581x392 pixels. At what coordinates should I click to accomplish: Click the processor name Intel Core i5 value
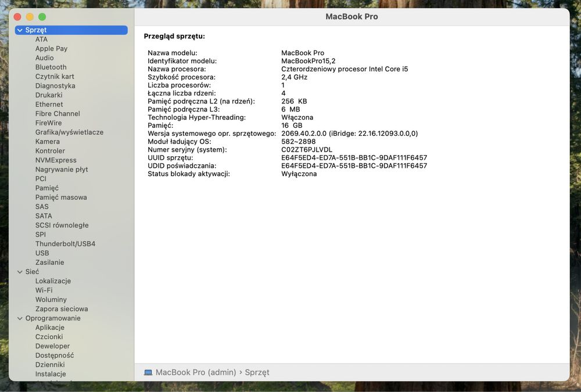coord(344,69)
